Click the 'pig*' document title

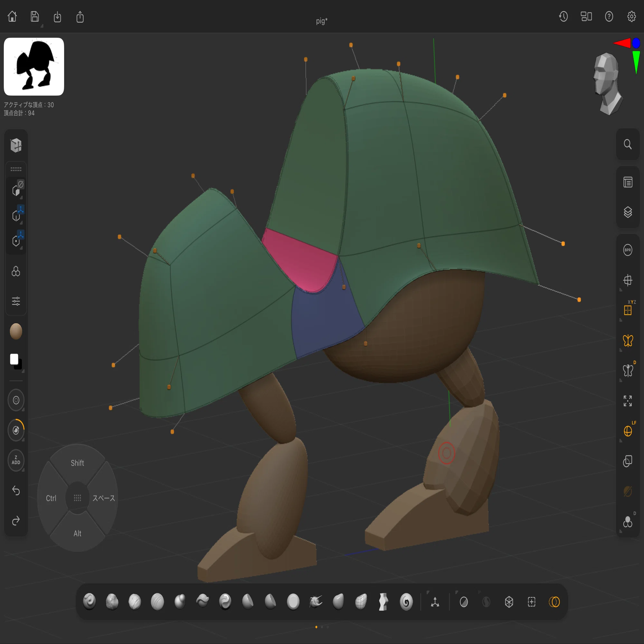click(322, 21)
